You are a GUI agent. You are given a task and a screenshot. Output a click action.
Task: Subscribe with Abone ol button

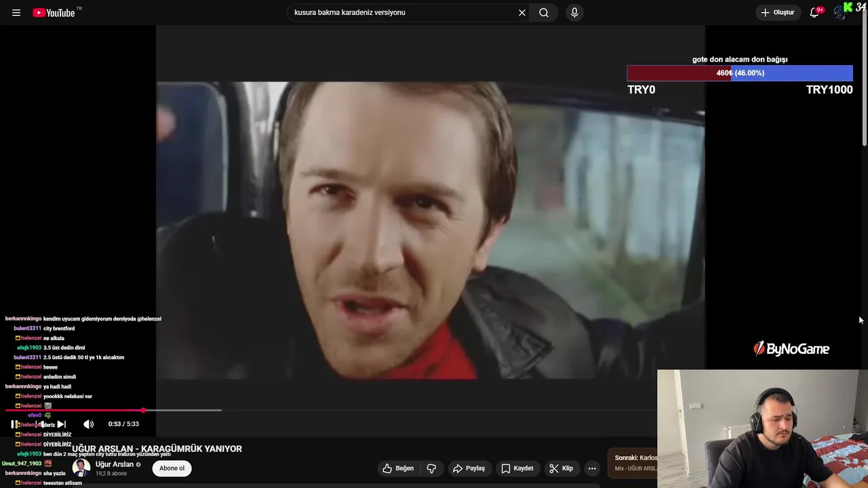[172, 468]
